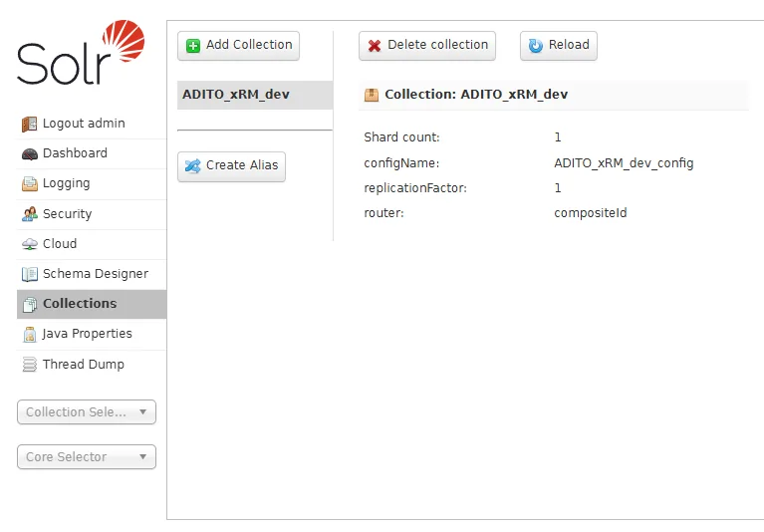Click the Reload button
The height and width of the screenshot is (532, 764).
pos(559,46)
